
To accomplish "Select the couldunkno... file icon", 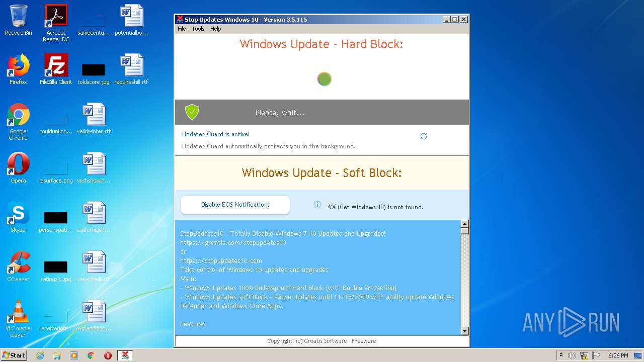I will 56,122.
